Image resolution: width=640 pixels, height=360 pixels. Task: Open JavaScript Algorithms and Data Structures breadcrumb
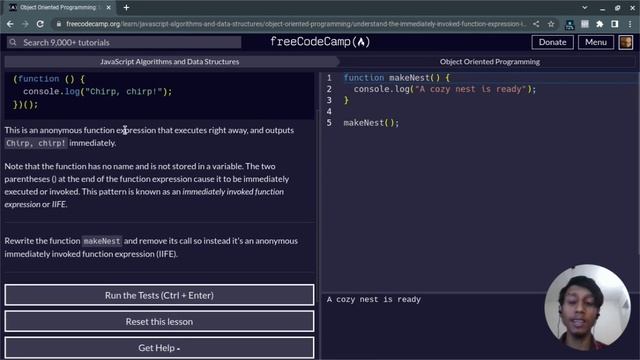click(169, 62)
